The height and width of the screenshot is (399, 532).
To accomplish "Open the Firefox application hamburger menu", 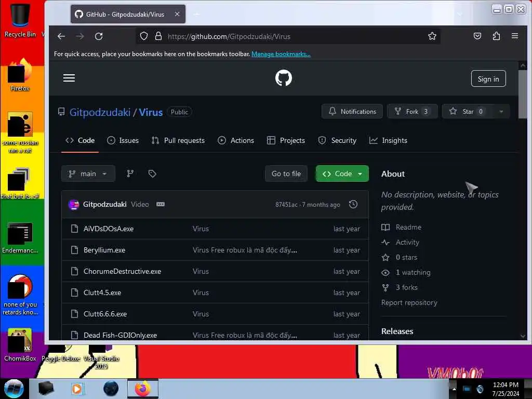I will pyautogui.click(x=515, y=36).
